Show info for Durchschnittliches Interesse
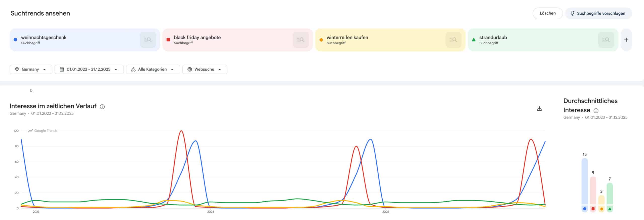The width and height of the screenshot is (644, 220). pyautogui.click(x=596, y=111)
